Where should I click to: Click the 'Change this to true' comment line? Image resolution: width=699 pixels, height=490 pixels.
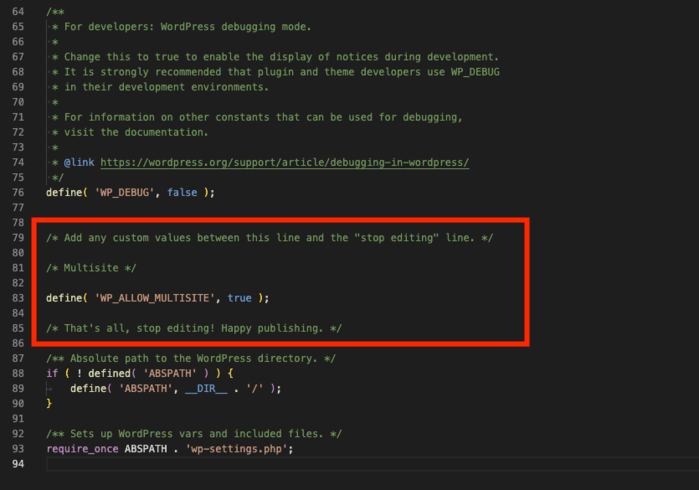pyautogui.click(x=281, y=57)
